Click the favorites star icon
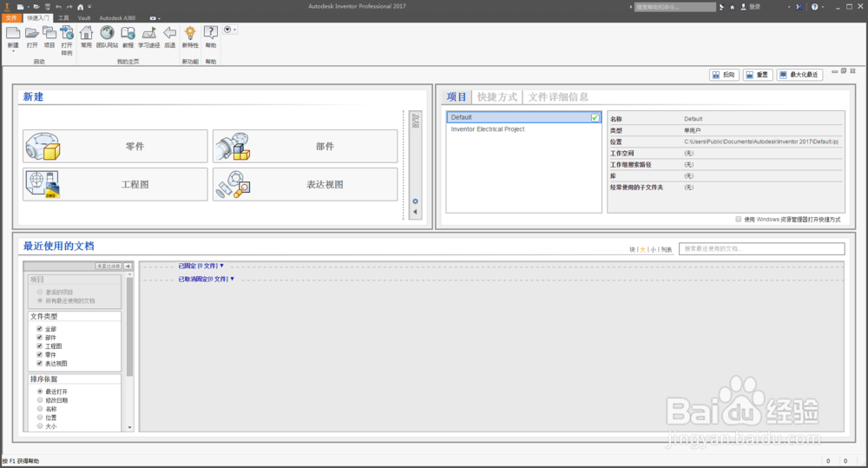This screenshot has width=868, height=468. coord(733,7)
